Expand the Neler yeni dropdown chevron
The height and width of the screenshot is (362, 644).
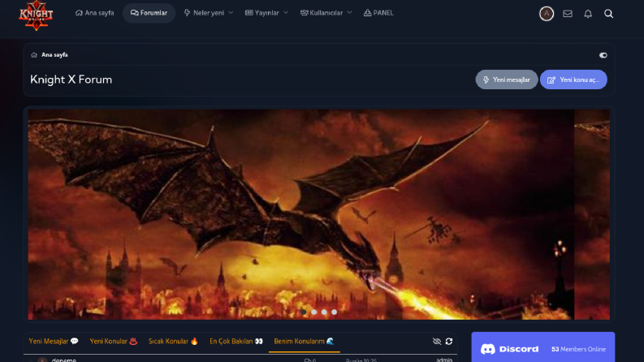point(231,13)
